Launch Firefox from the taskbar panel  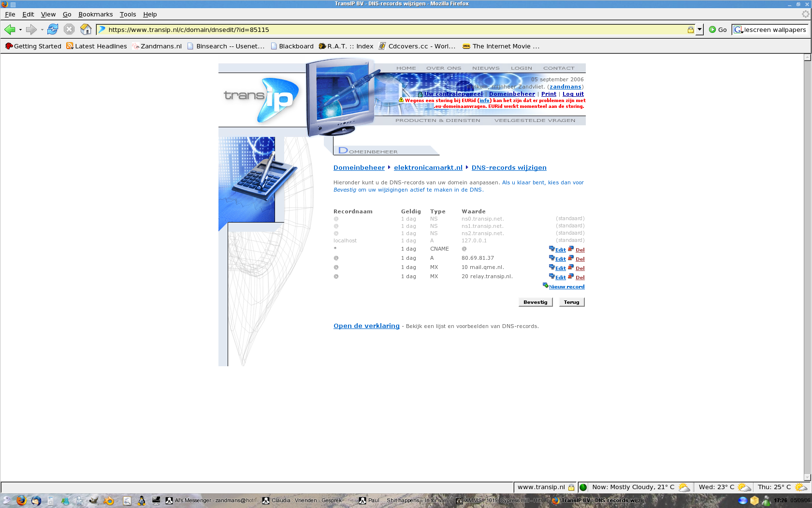21,501
